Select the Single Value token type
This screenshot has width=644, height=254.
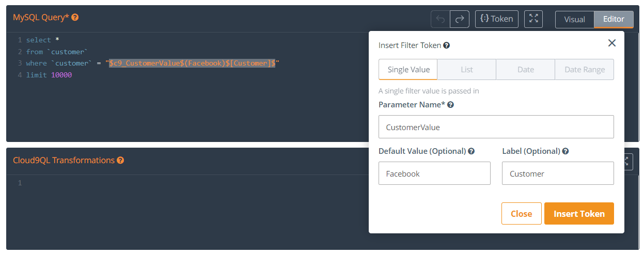tap(409, 70)
